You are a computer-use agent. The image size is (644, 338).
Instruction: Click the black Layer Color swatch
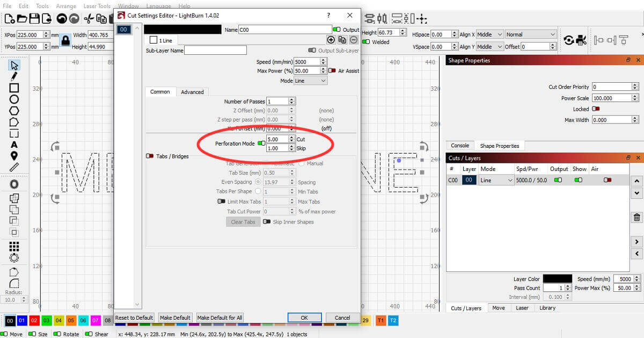[x=557, y=279]
